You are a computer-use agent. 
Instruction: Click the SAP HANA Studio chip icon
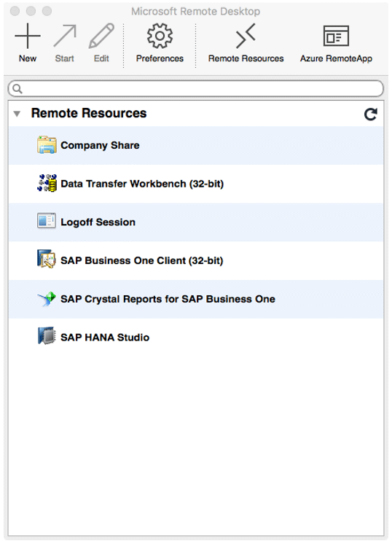click(x=47, y=335)
